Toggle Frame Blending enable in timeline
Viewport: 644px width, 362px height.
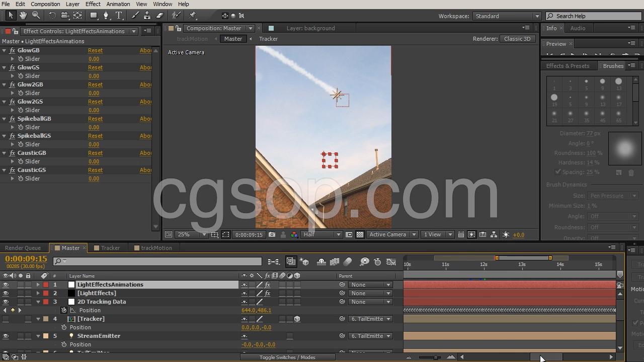click(335, 261)
